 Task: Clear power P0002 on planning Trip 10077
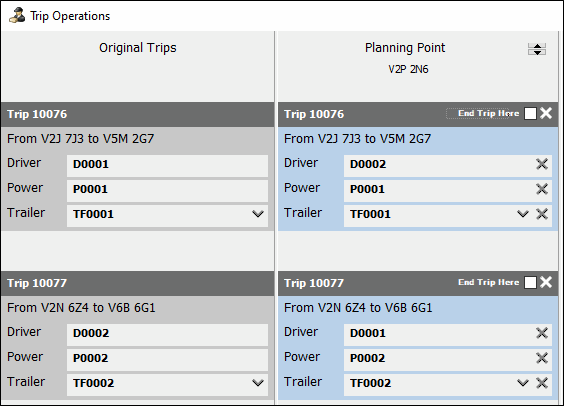coord(542,358)
